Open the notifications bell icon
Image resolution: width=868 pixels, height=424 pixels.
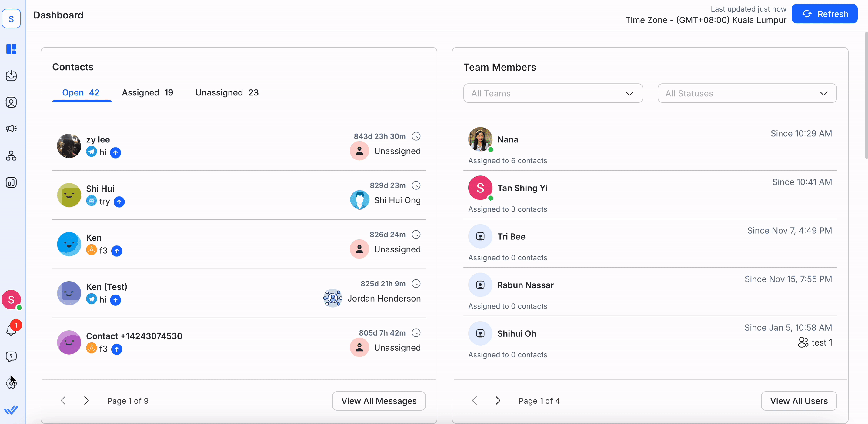pyautogui.click(x=11, y=330)
